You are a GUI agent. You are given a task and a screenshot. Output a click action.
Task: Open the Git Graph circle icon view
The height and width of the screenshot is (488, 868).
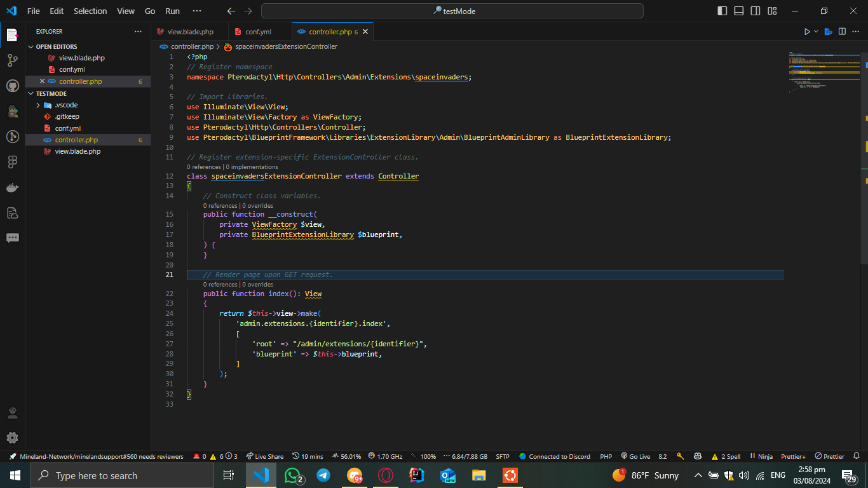point(12,137)
